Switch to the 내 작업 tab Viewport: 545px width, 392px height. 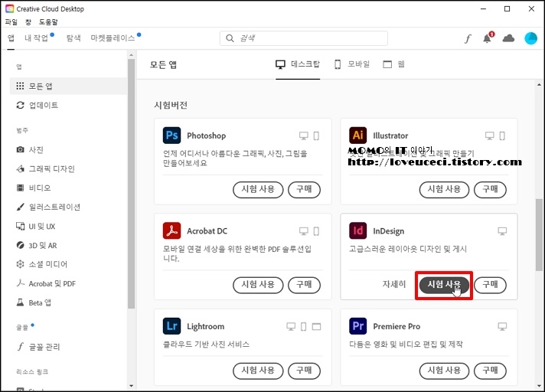[x=36, y=38]
